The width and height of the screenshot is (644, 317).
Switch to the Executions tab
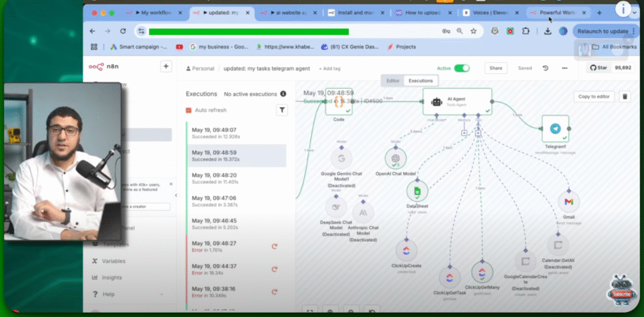[421, 80]
